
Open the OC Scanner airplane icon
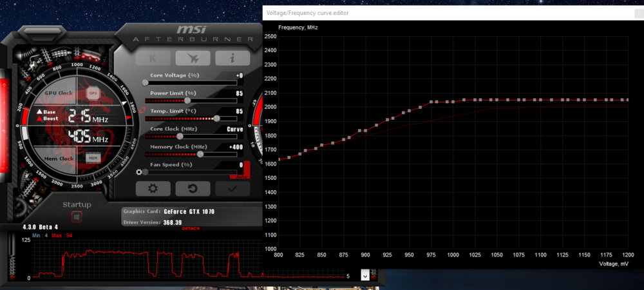(193, 57)
